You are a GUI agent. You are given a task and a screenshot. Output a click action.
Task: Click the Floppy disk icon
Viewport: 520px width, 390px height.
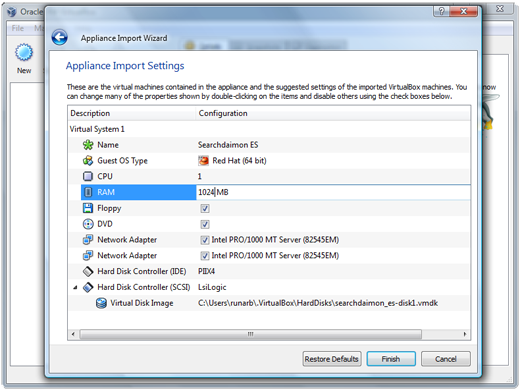click(x=88, y=208)
